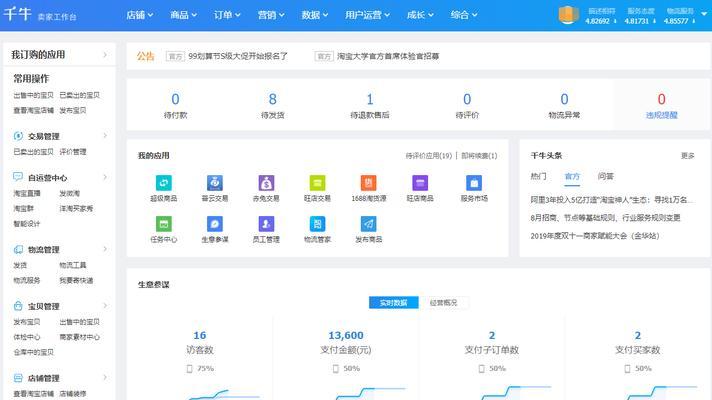
Task: Click the 宝贝管理 bag icon
Action: pos(18,306)
